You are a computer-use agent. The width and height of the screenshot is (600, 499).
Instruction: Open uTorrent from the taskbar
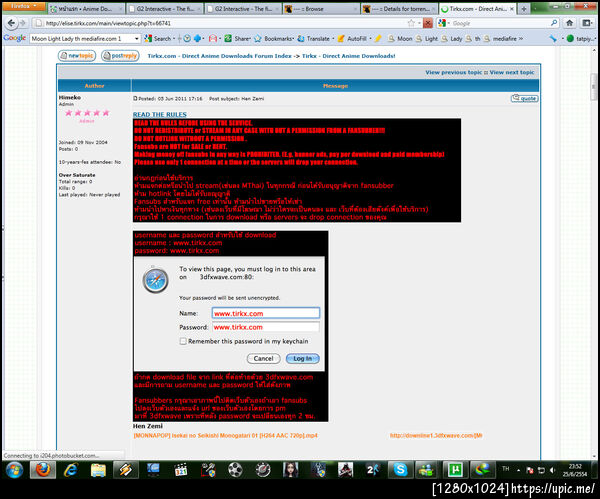pyautogui.click(x=455, y=470)
